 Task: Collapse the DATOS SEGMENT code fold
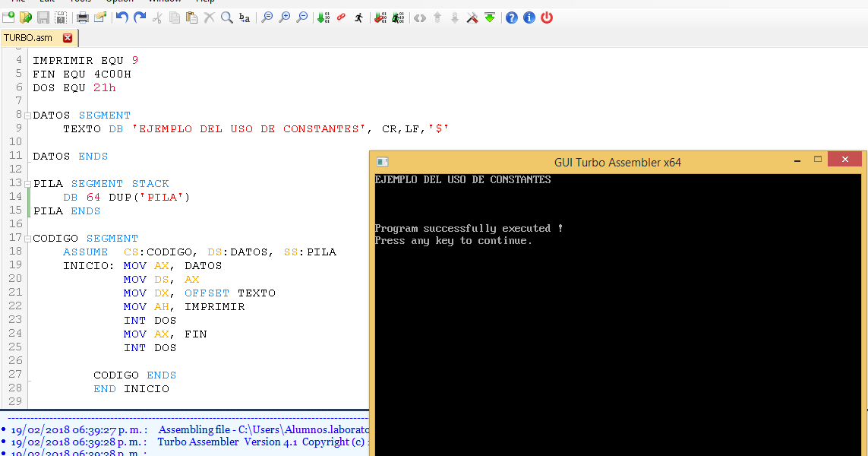click(26, 115)
